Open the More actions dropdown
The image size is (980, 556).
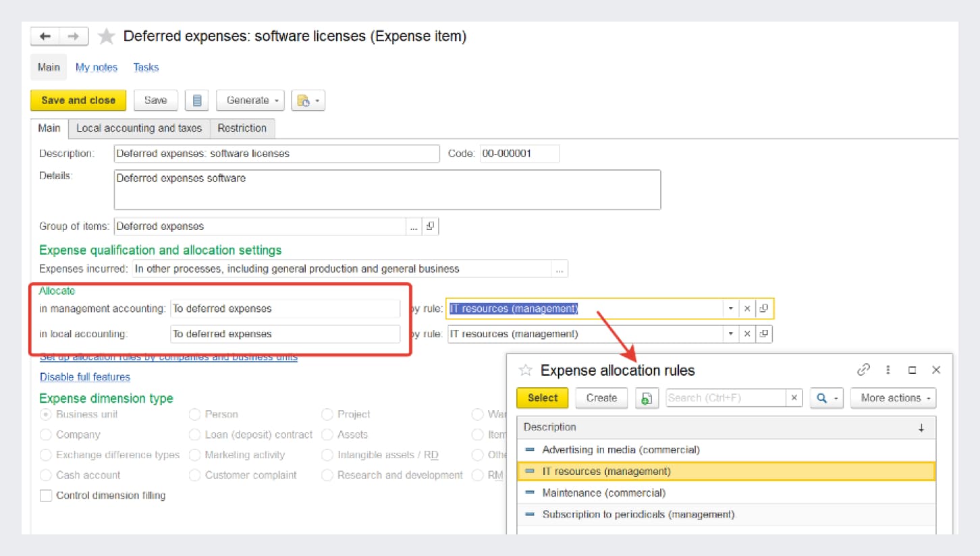pos(893,398)
